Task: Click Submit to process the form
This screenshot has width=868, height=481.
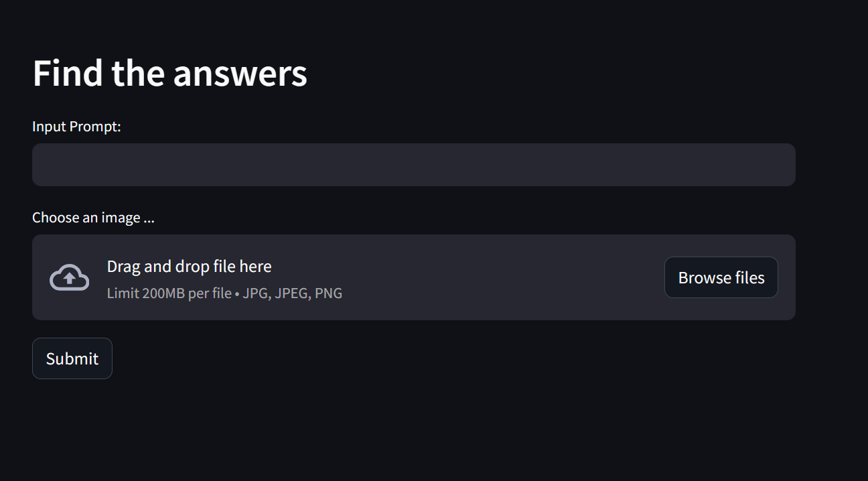Action: (x=72, y=358)
